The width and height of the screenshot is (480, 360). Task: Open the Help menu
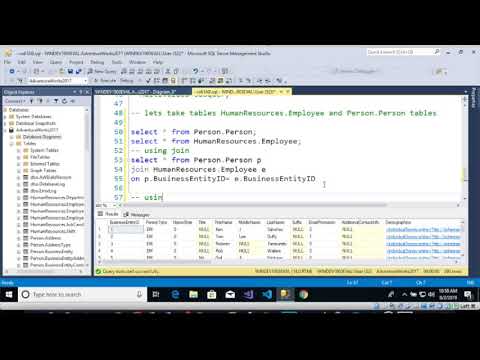coord(158,62)
